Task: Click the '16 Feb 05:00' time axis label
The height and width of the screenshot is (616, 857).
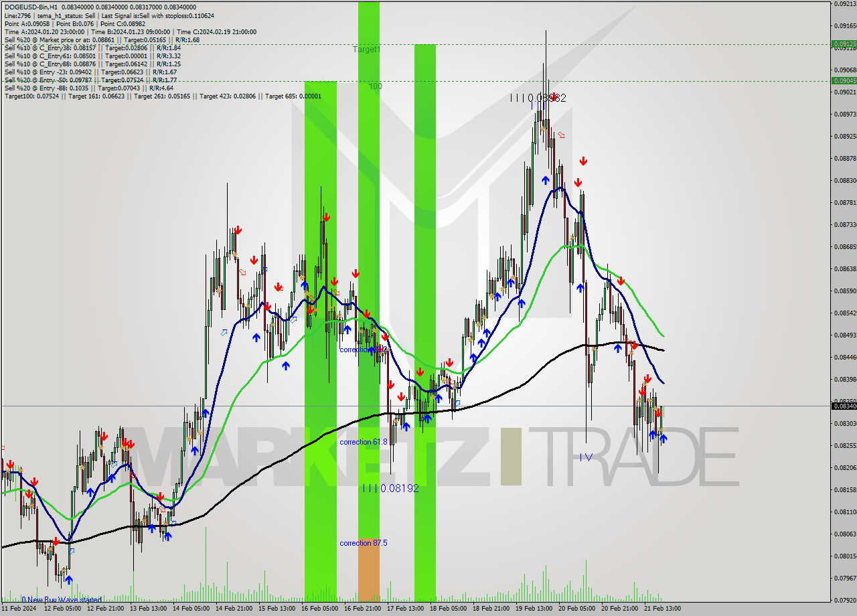Action: point(320,609)
